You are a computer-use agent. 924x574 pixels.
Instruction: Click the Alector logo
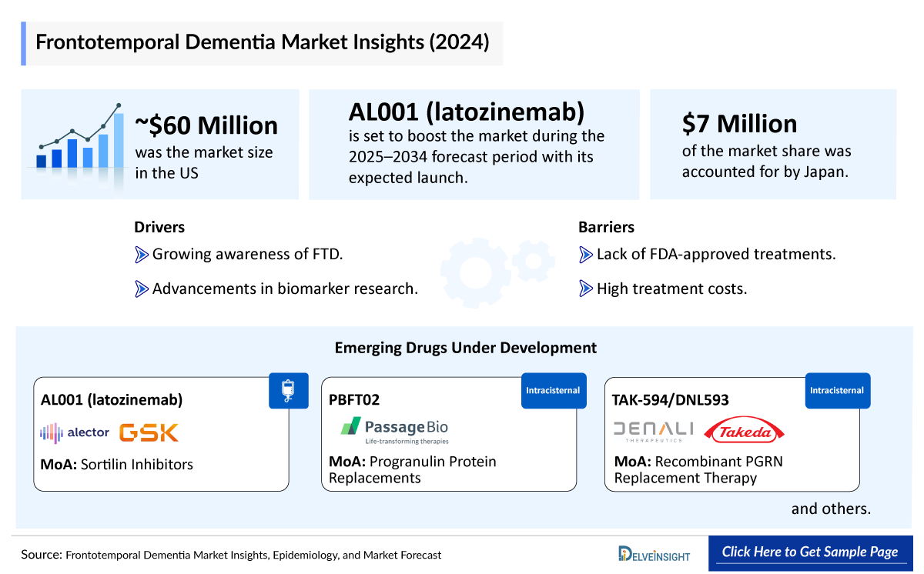75,432
